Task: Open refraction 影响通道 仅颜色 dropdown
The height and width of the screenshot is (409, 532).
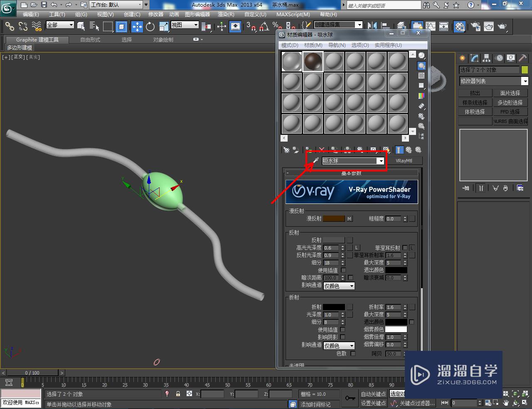Action: tap(339, 345)
